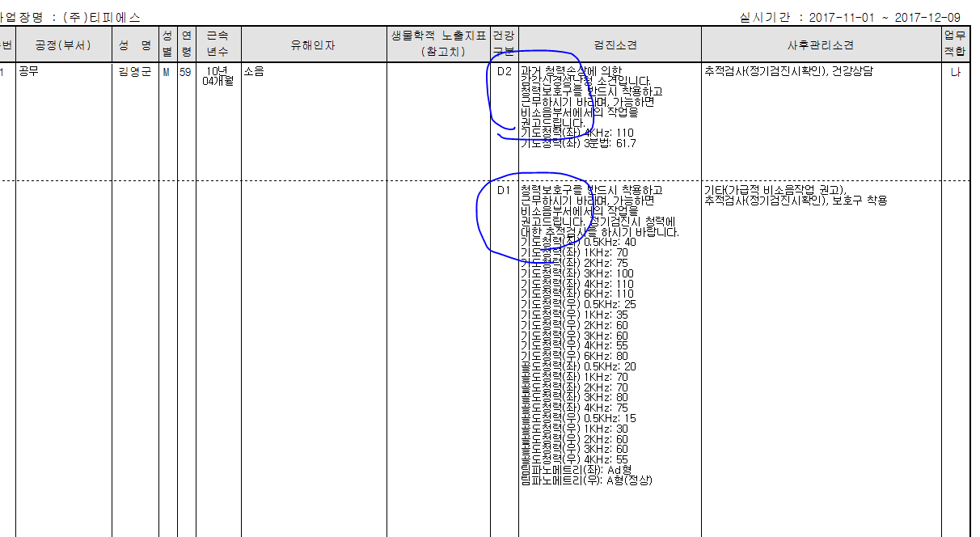Click the 10년 04개월 tenure cell
The height and width of the screenshot is (537, 980).
(x=218, y=75)
